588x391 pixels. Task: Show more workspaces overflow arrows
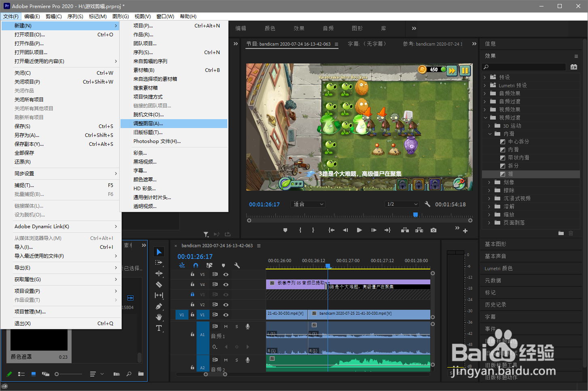[x=414, y=28]
